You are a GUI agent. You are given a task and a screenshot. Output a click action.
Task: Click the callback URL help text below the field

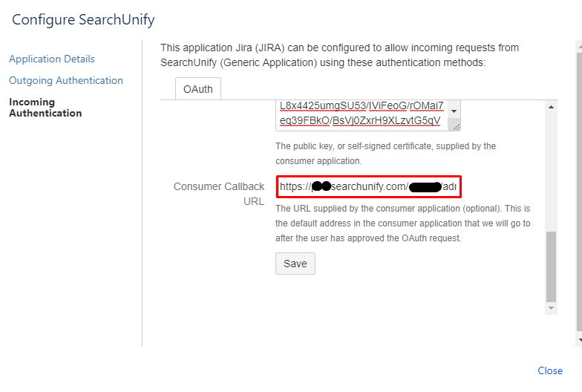398,223
